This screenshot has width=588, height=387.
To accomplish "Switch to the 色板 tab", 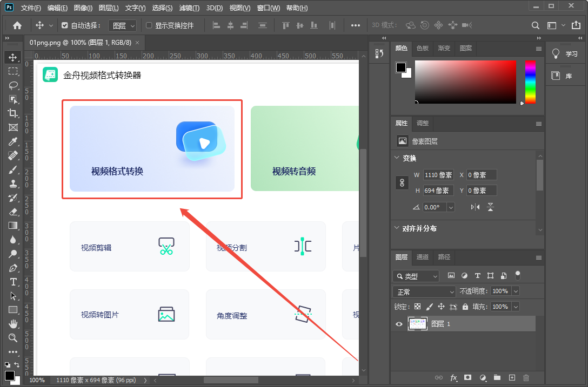I will [423, 48].
